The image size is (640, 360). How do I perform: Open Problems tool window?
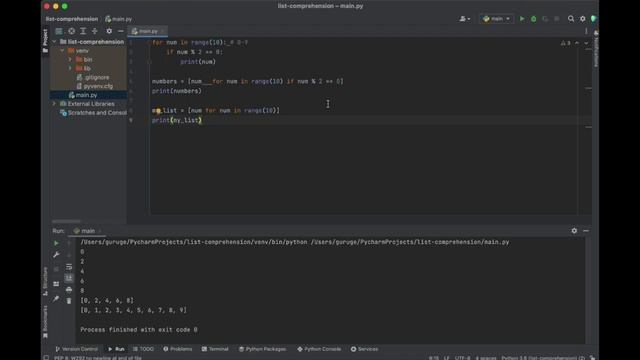[178, 349]
